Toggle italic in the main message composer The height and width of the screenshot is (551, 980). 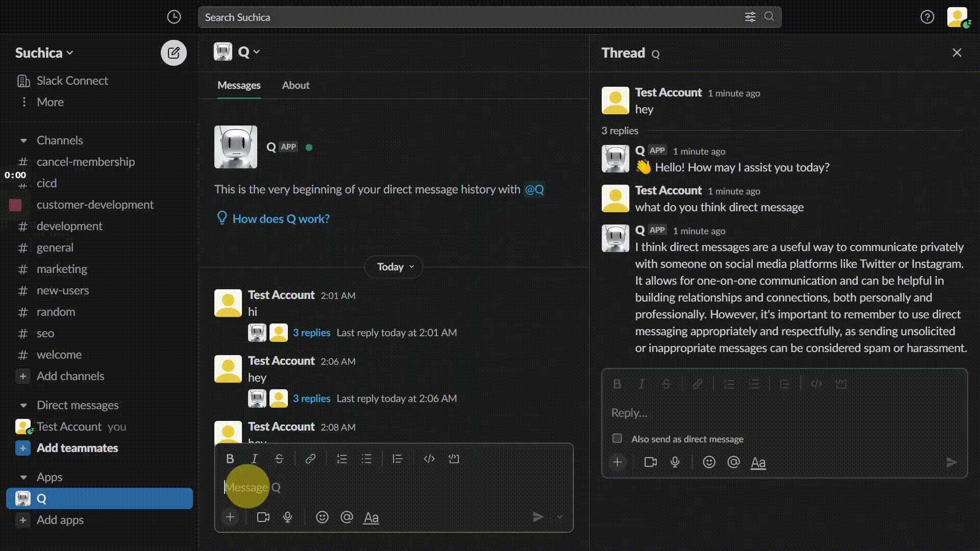pos(254,459)
